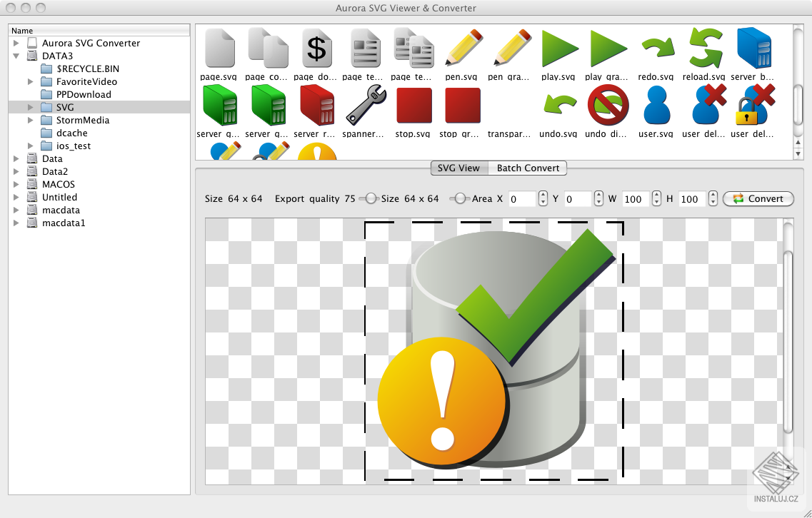Select the page.svg document icon
Image resolution: width=812 pixels, height=518 pixels.
point(219,46)
